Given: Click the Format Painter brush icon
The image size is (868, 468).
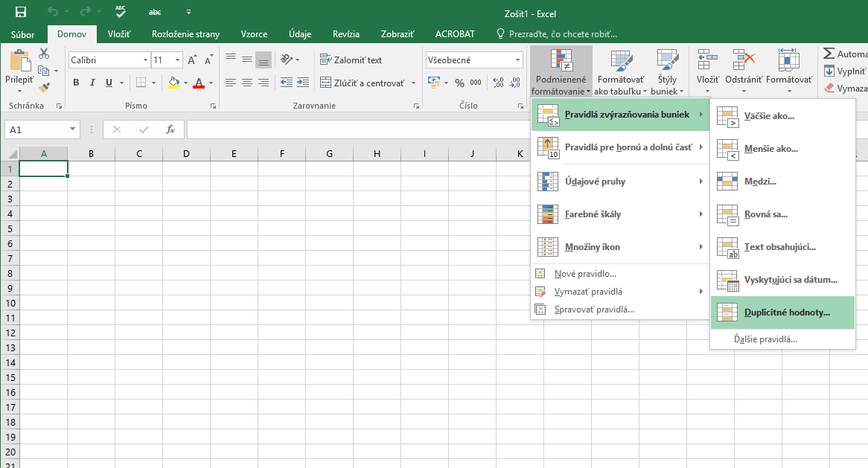Looking at the screenshot, I should 44,87.
